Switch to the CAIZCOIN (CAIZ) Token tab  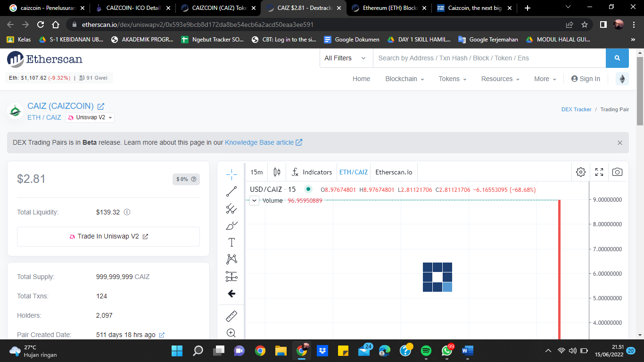tap(218, 8)
